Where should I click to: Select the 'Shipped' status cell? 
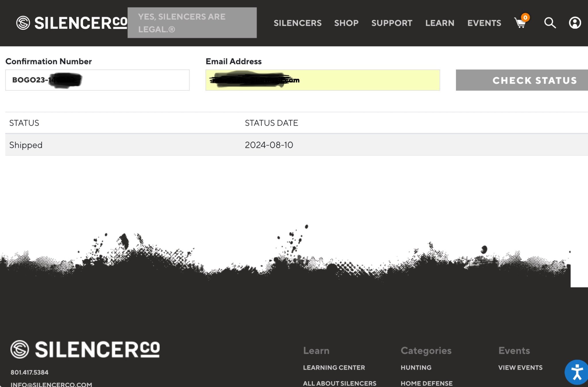click(x=26, y=145)
